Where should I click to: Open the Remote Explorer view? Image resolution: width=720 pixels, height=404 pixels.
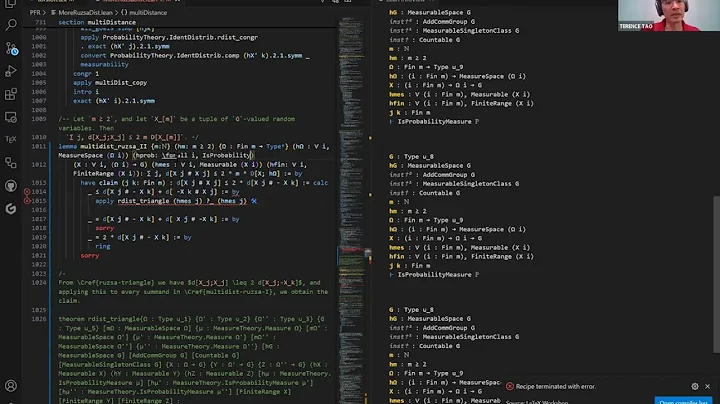11,117
